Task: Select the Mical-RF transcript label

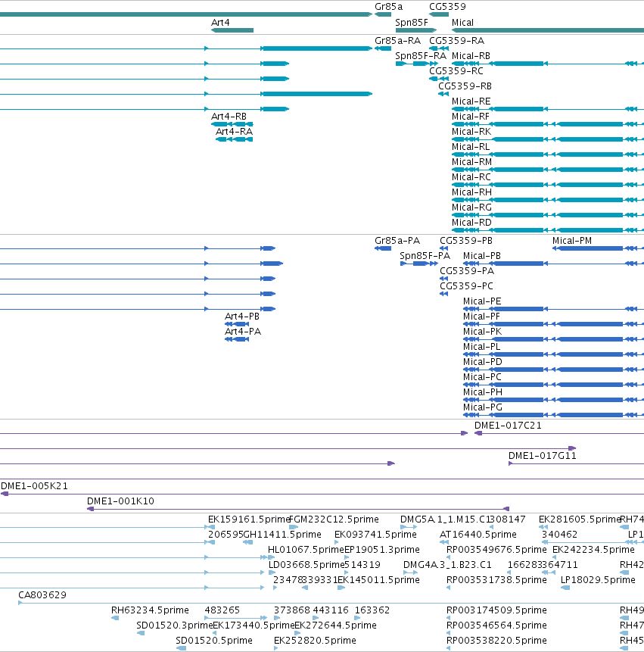Action: click(x=471, y=117)
